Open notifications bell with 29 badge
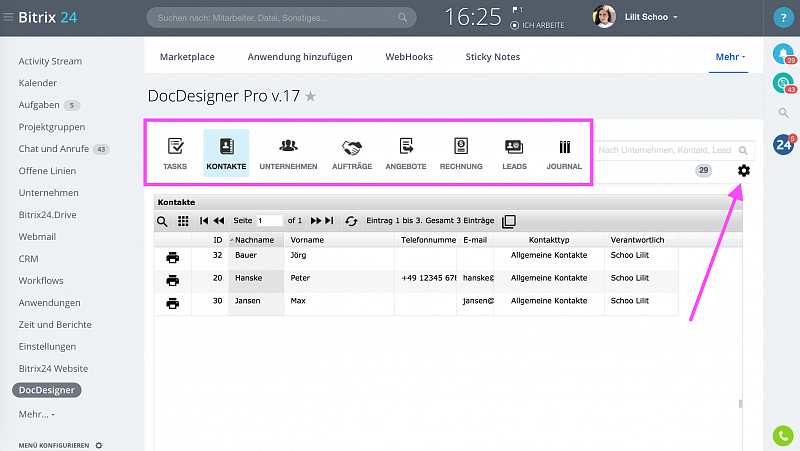The image size is (800, 451). coord(784,54)
